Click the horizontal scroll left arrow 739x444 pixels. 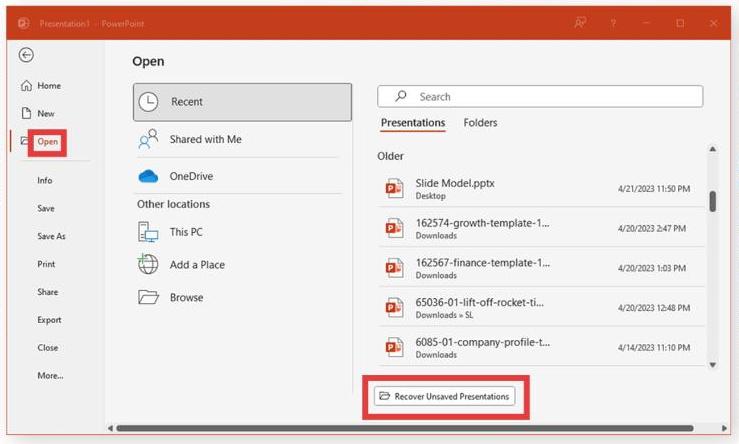click(x=110, y=428)
